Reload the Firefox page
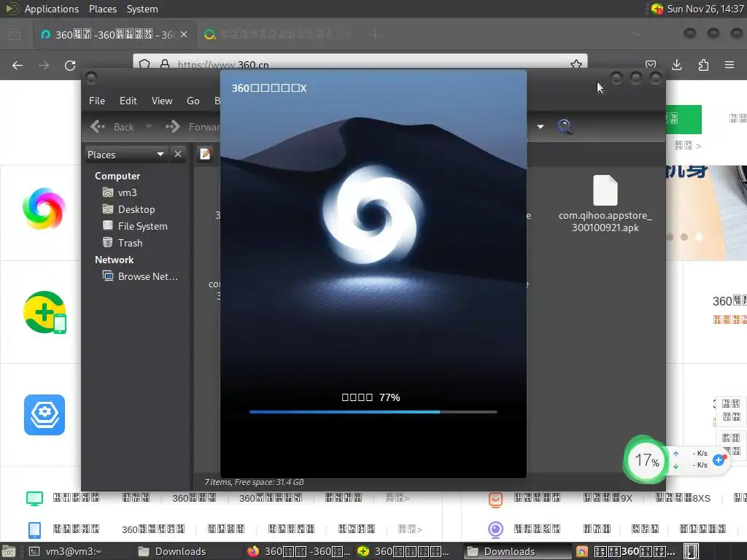This screenshot has width=747, height=560. click(70, 65)
